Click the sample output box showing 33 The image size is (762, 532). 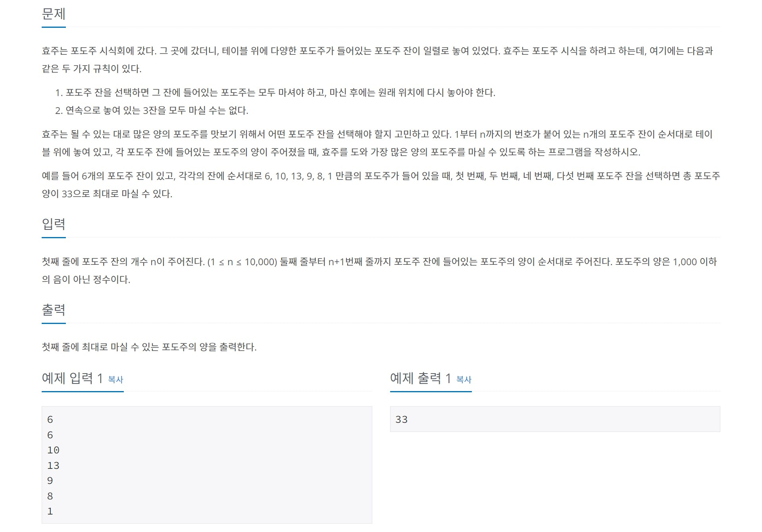pyautogui.click(x=555, y=419)
